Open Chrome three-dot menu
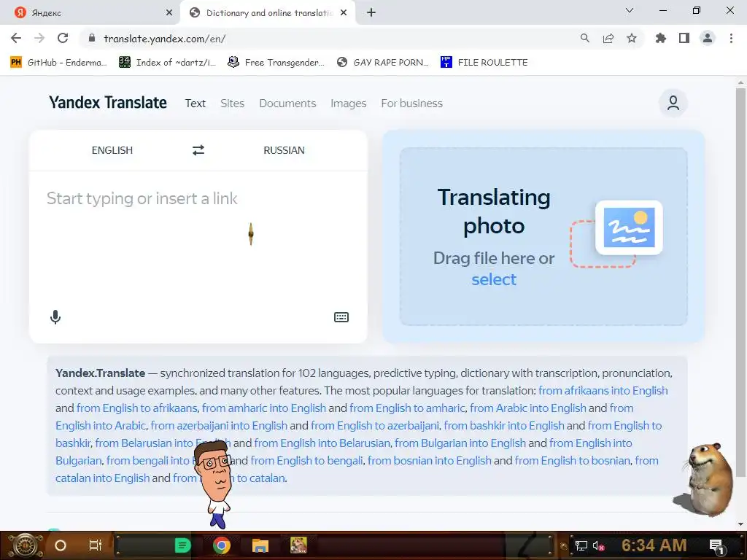The width and height of the screenshot is (747, 560). click(x=731, y=38)
